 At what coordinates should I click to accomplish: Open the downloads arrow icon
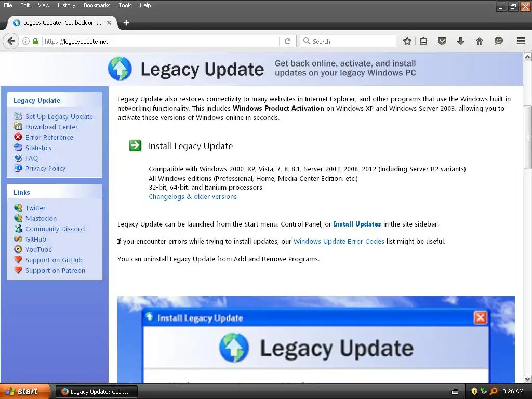click(x=460, y=42)
